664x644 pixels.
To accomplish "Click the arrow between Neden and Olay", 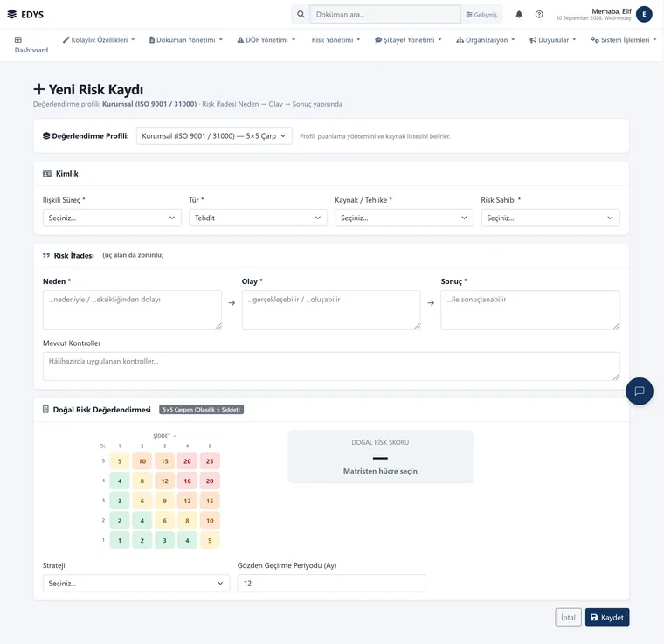I will point(232,302).
